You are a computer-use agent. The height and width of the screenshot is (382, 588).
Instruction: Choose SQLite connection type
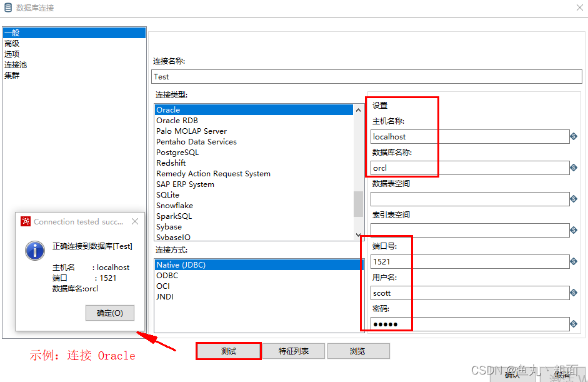pos(254,195)
